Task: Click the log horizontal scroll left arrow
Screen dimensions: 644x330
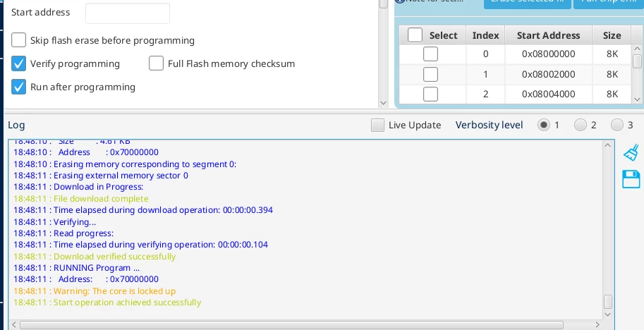Action: click(14, 324)
